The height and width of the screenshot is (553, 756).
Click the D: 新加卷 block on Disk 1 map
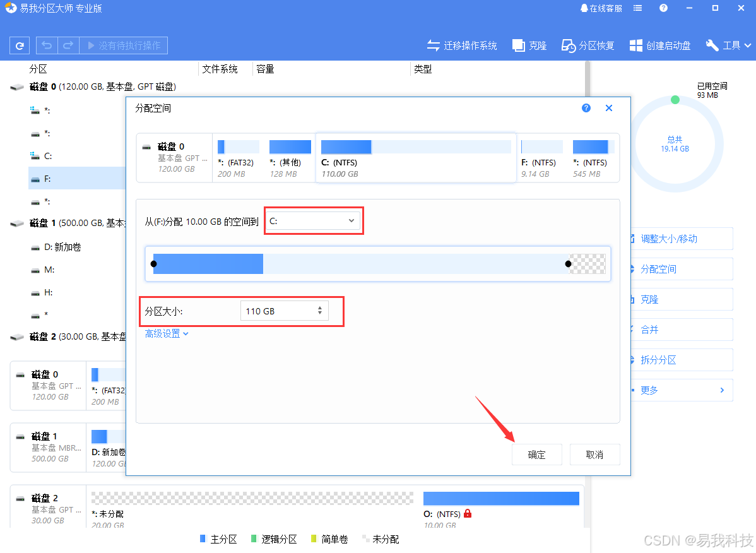(108, 448)
